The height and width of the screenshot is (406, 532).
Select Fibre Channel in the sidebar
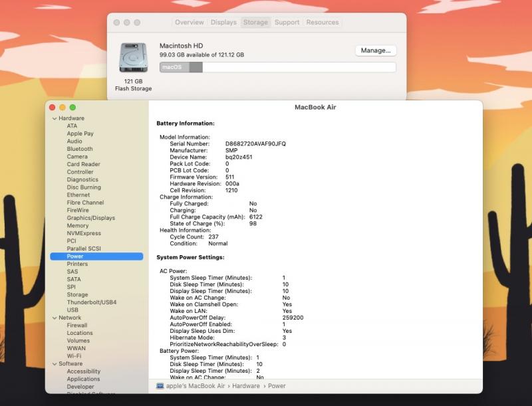coord(85,203)
